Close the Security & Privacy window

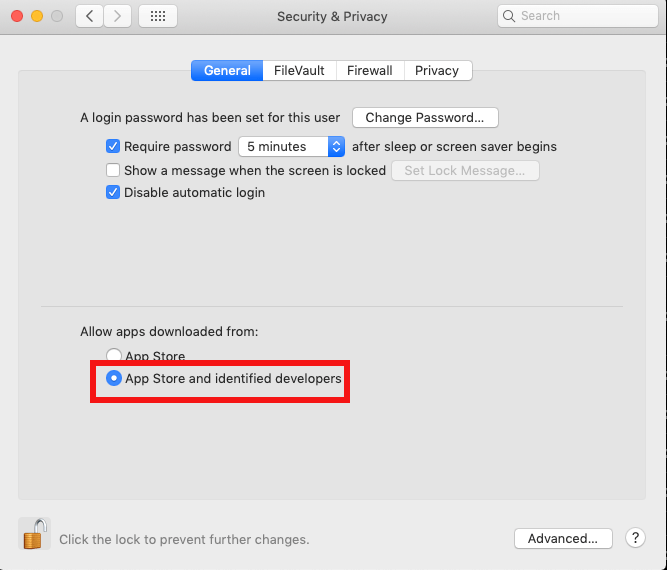16,16
